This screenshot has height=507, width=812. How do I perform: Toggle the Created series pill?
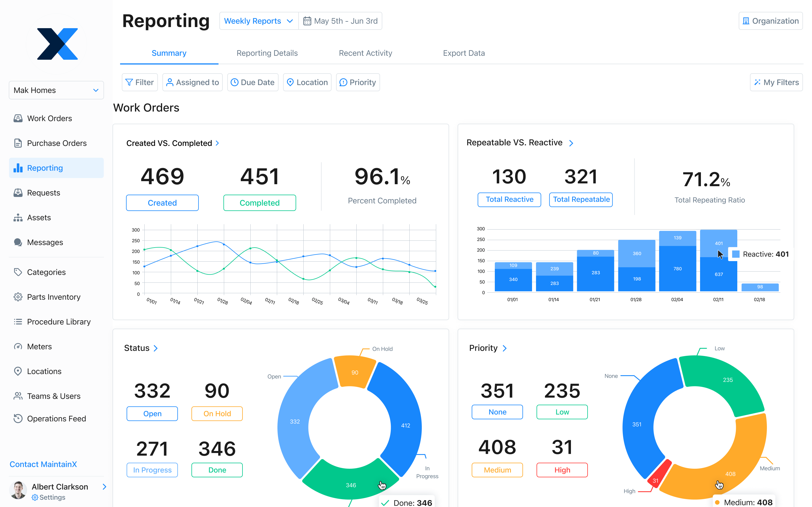click(x=162, y=203)
